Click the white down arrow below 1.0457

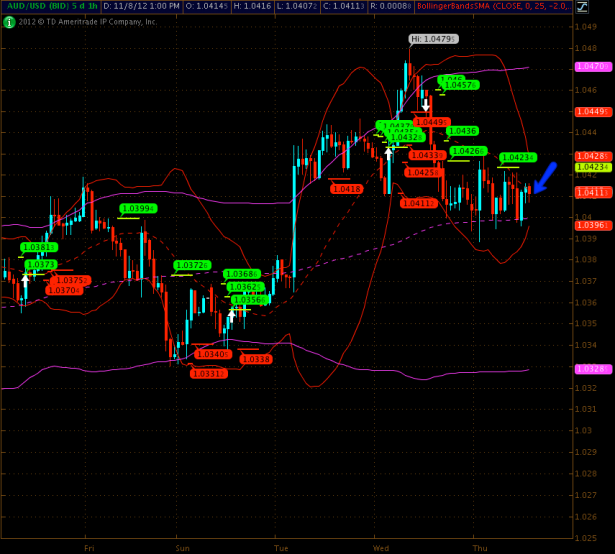click(425, 104)
